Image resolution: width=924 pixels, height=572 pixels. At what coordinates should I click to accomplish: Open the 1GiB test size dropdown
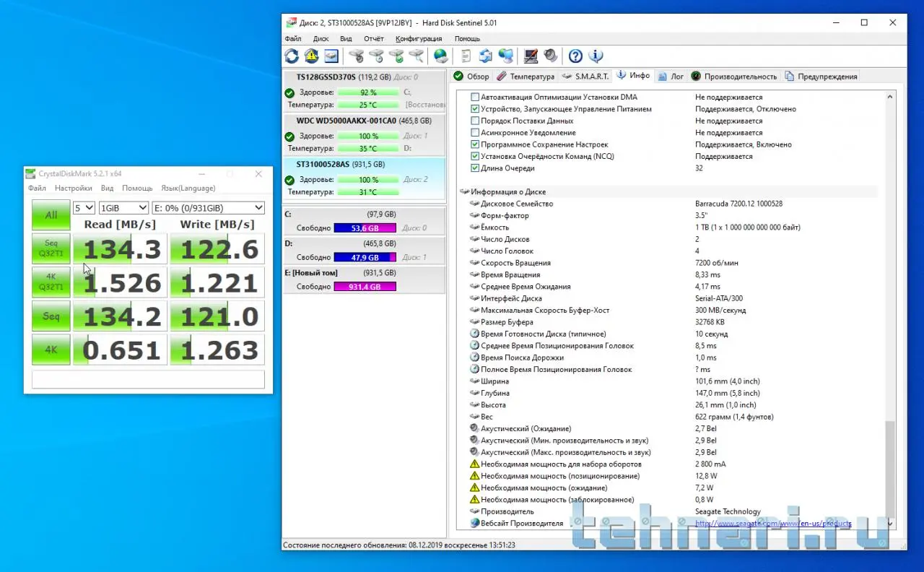tap(123, 208)
